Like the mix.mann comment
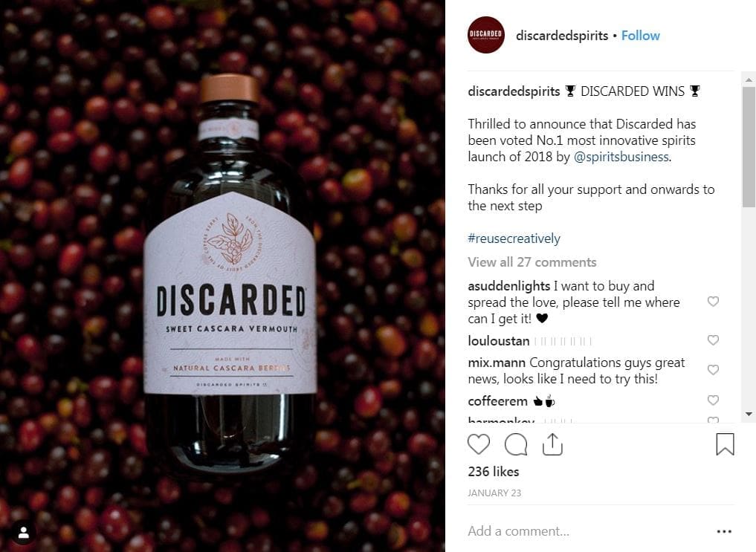 [x=713, y=369]
